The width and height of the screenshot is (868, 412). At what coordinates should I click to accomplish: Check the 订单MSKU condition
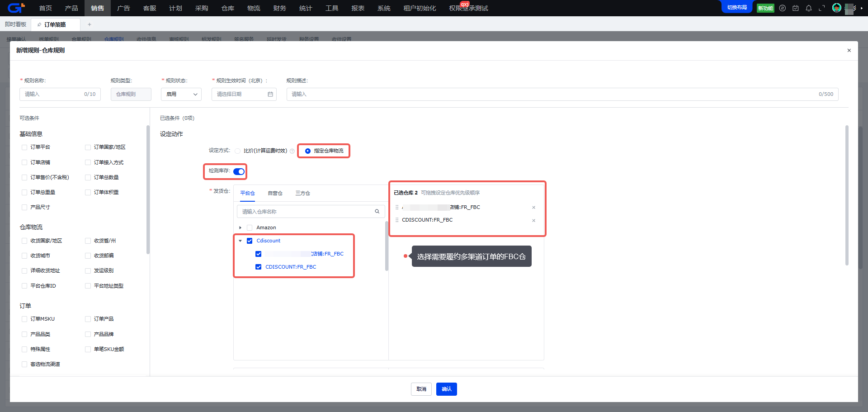pyautogui.click(x=24, y=319)
